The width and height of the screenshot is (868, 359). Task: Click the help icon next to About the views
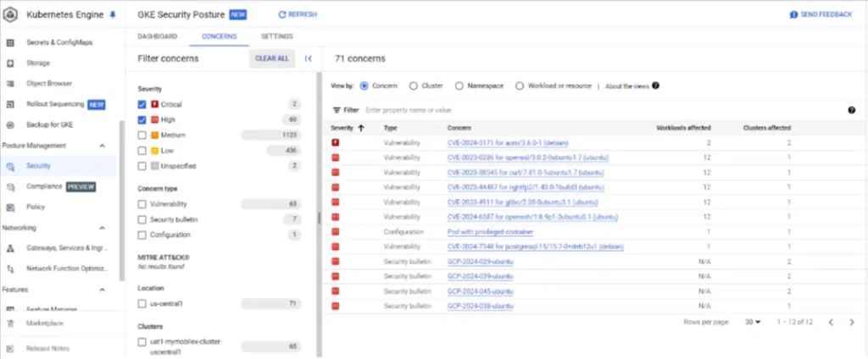(x=655, y=86)
